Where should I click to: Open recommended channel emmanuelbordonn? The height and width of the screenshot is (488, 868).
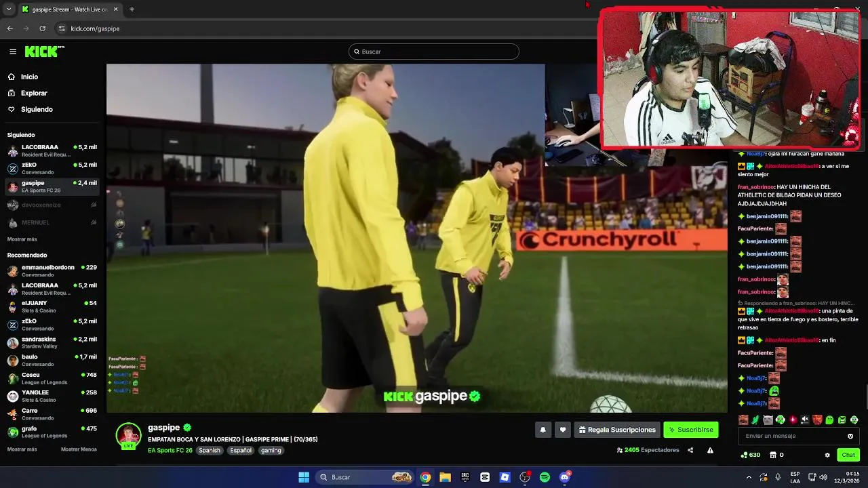tap(53, 271)
